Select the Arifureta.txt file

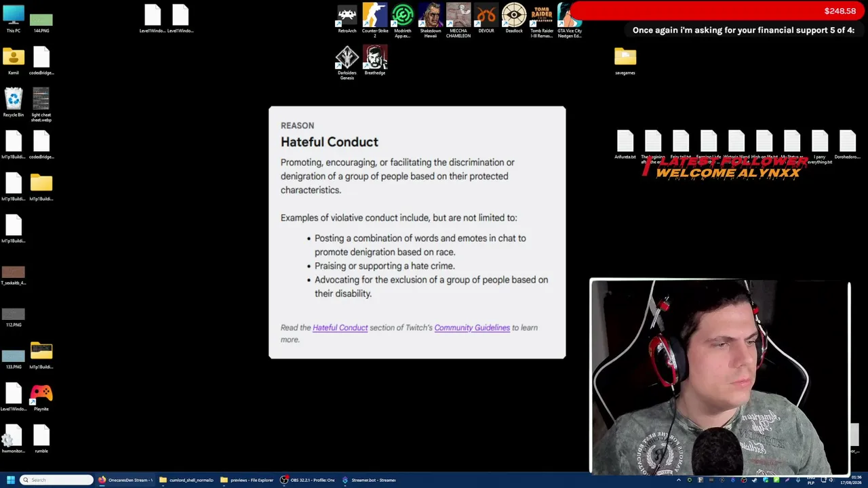pyautogui.click(x=625, y=144)
